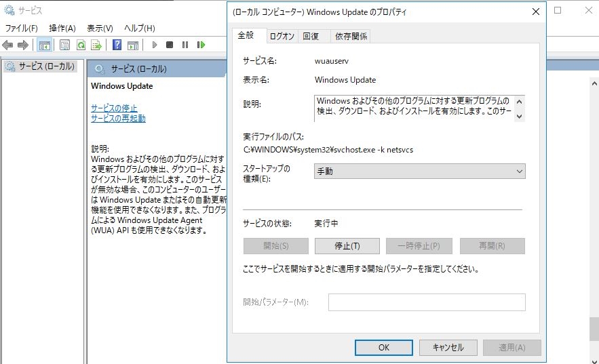Click the 開始パラメーター input field

[427, 302]
